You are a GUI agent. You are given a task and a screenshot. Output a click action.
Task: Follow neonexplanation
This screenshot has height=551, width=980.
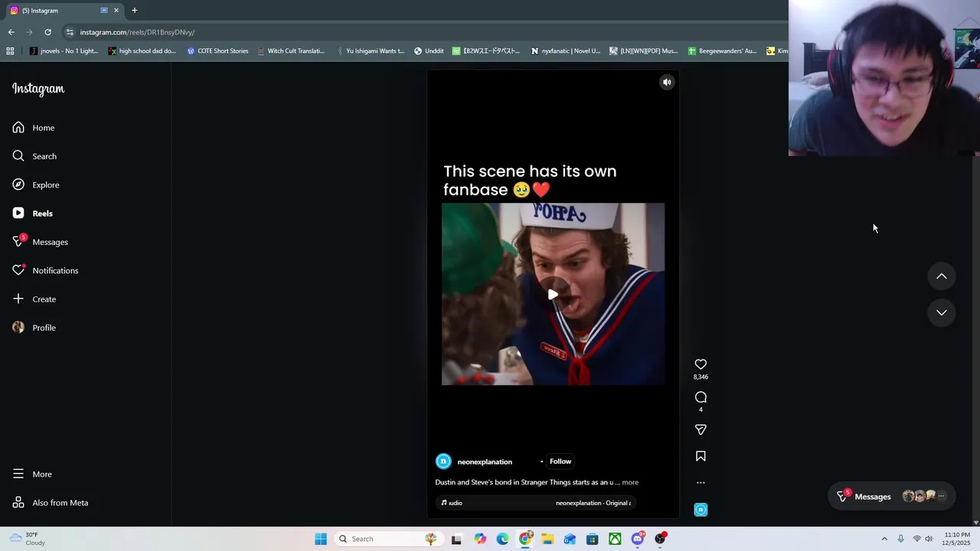[x=560, y=461]
